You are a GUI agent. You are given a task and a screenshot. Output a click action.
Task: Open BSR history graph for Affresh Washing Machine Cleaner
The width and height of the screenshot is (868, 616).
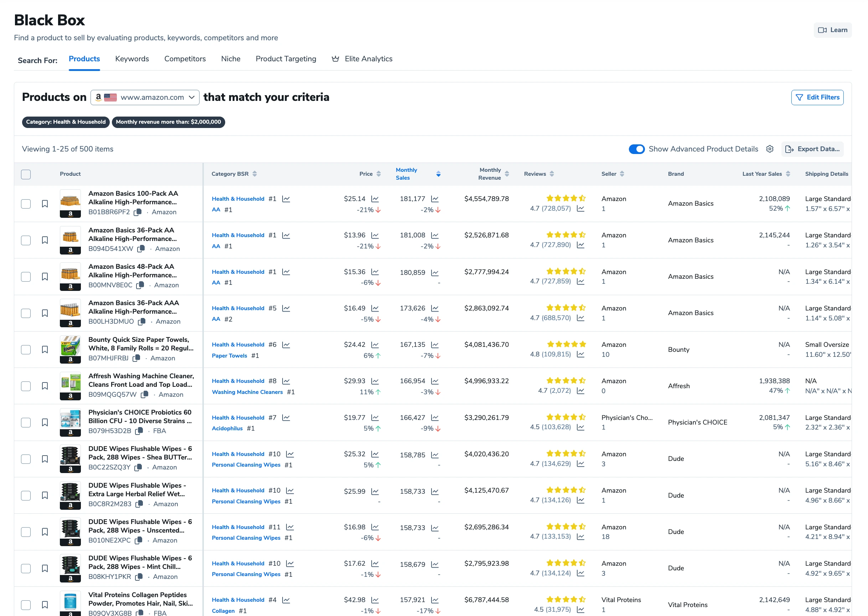point(286,381)
